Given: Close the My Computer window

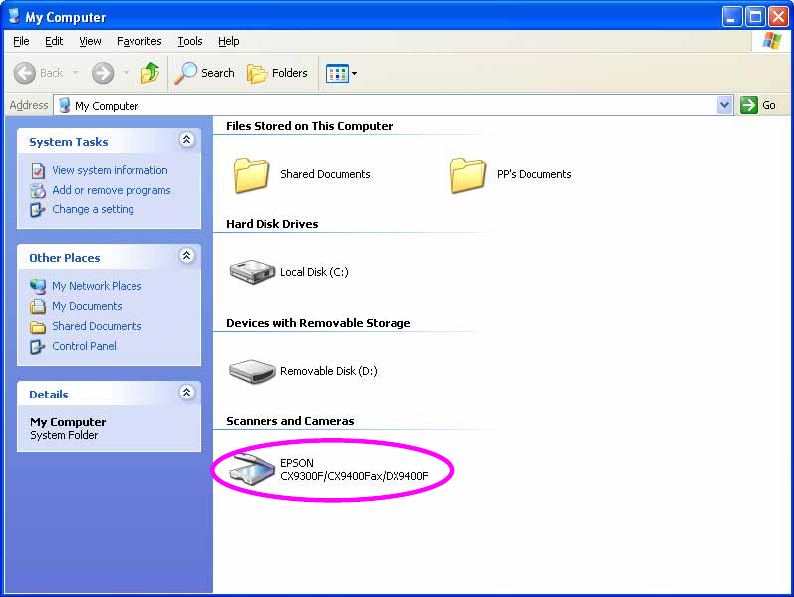Looking at the screenshot, I should pos(778,17).
